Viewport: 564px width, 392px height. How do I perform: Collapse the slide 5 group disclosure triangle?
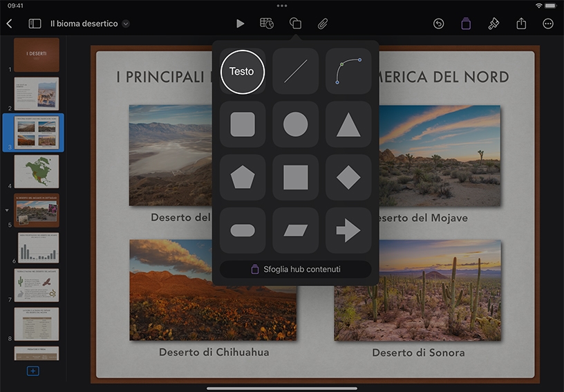coord(7,210)
